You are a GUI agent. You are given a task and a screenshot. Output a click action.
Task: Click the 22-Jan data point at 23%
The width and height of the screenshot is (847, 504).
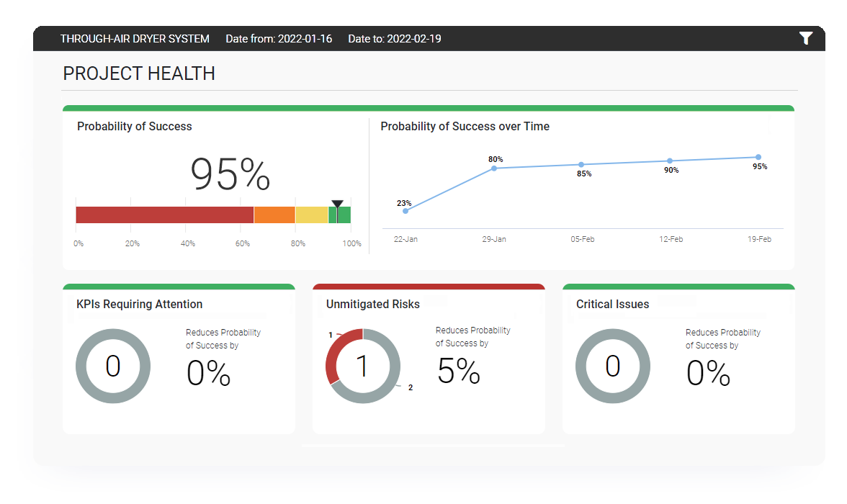click(405, 211)
